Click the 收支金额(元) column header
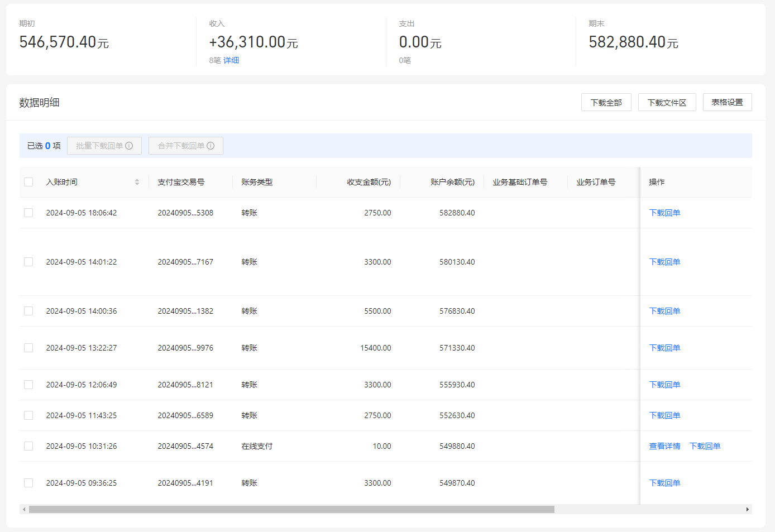Screen dimensions: 775x532 tap(369, 182)
